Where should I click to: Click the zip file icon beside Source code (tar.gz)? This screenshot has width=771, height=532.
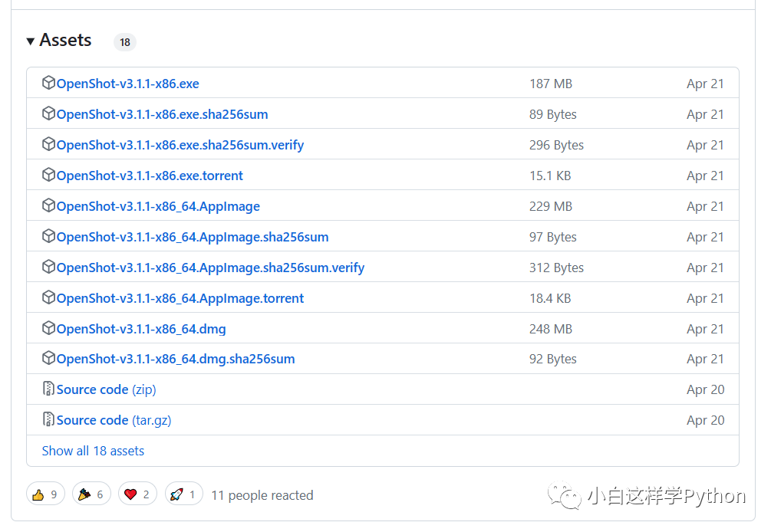pyautogui.click(x=48, y=419)
